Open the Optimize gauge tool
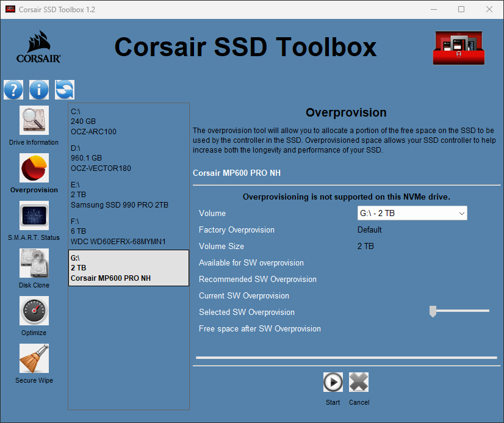504x423 pixels. 34,311
